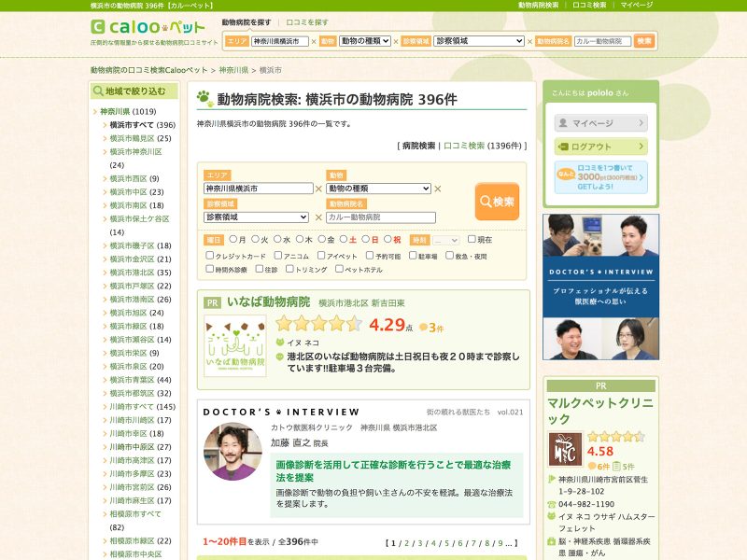This screenshot has width=747, height=560.
Task: Enable the クレジットカード checkbox
Action: 210,255
